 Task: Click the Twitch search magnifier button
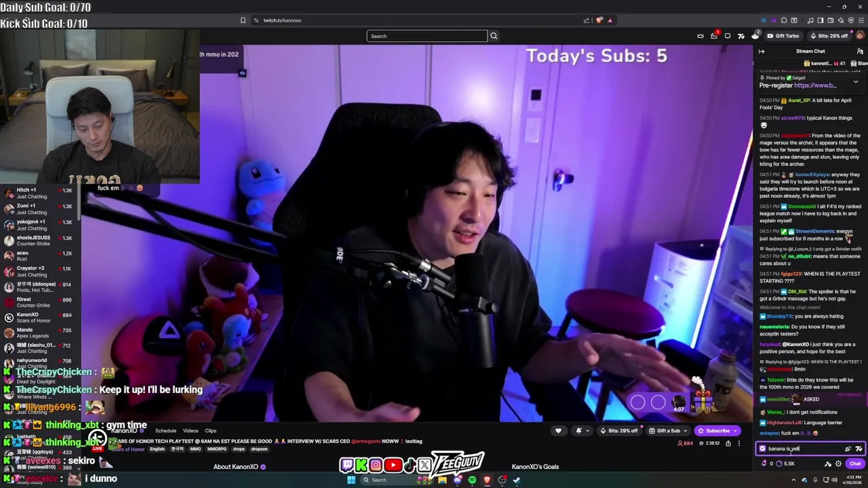494,36
